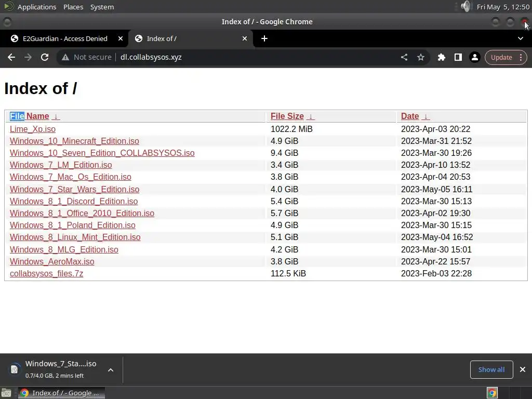Go back to previous page
The height and width of the screenshot is (399, 532).
pyautogui.click(x=11, y=57)
